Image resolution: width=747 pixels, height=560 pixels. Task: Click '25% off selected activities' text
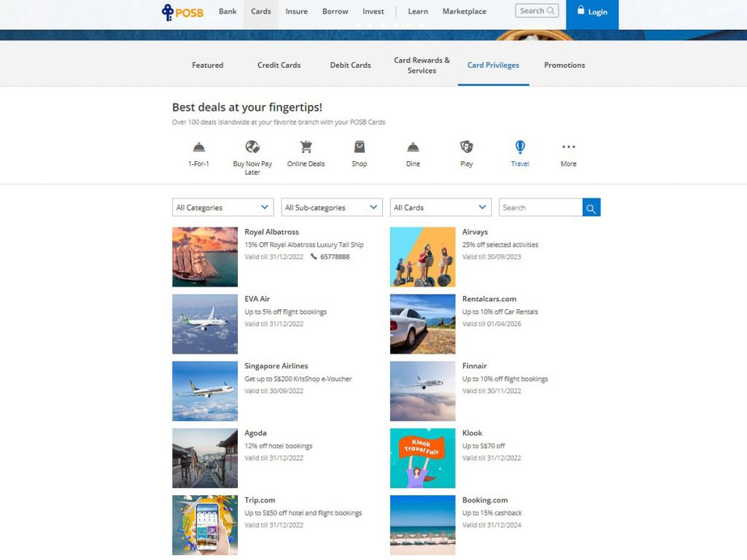coord(500,245)
